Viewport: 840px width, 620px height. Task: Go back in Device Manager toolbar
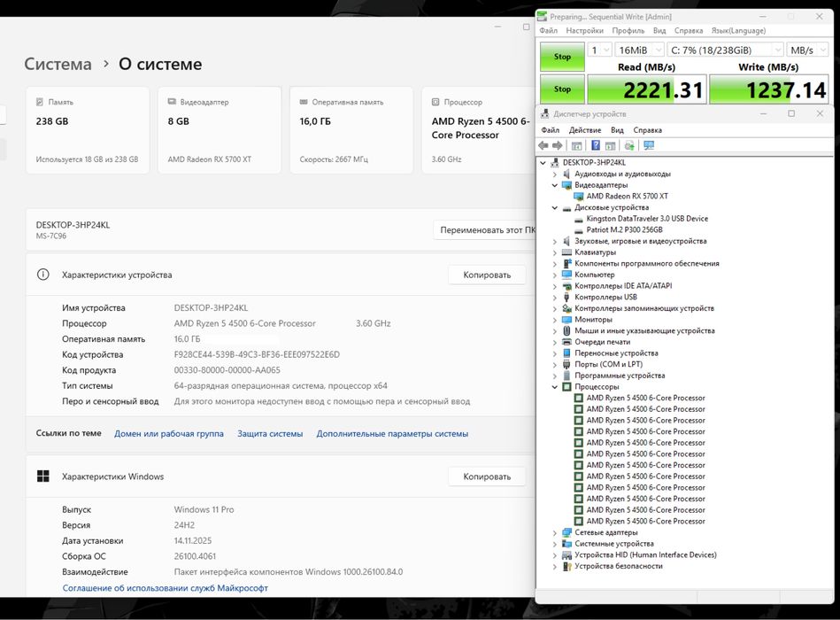point(543,145)
